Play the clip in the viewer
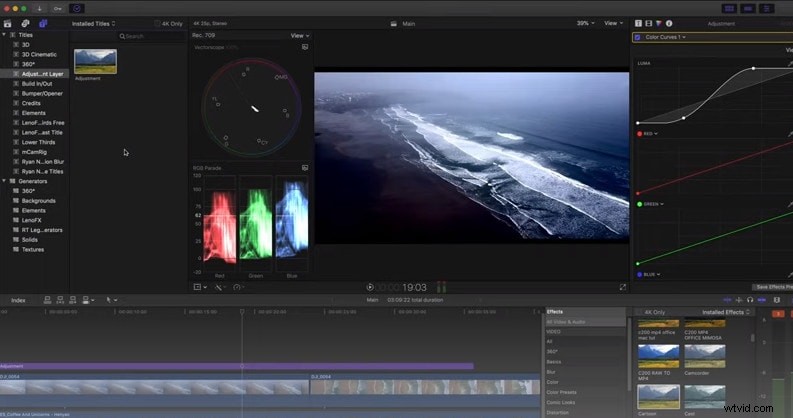 pyautogui.click(x=370, y=287)
